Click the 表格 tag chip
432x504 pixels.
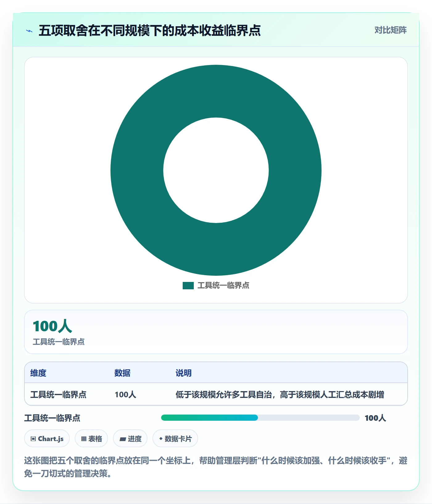tap(91, 438)
